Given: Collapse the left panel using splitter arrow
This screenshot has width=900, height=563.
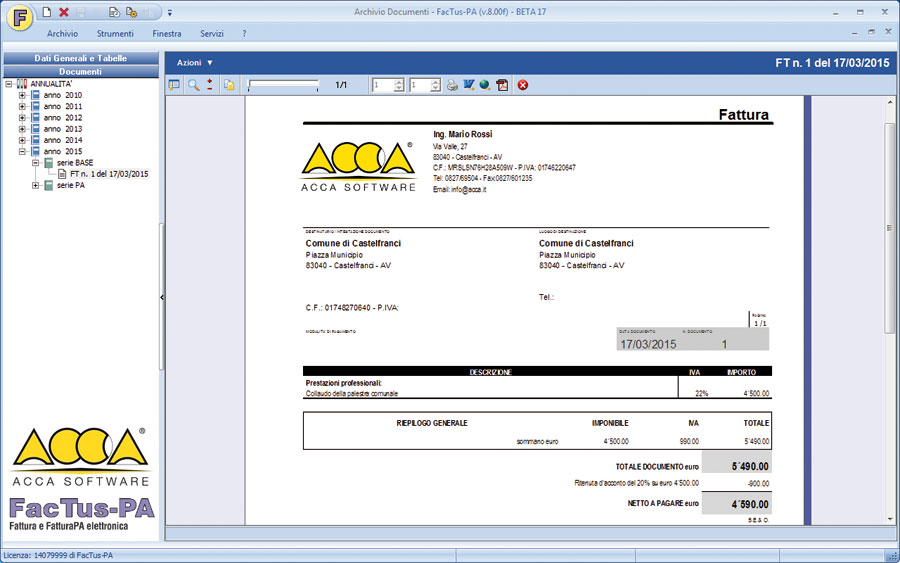Looking at the screenshot, I should [162, 297].
